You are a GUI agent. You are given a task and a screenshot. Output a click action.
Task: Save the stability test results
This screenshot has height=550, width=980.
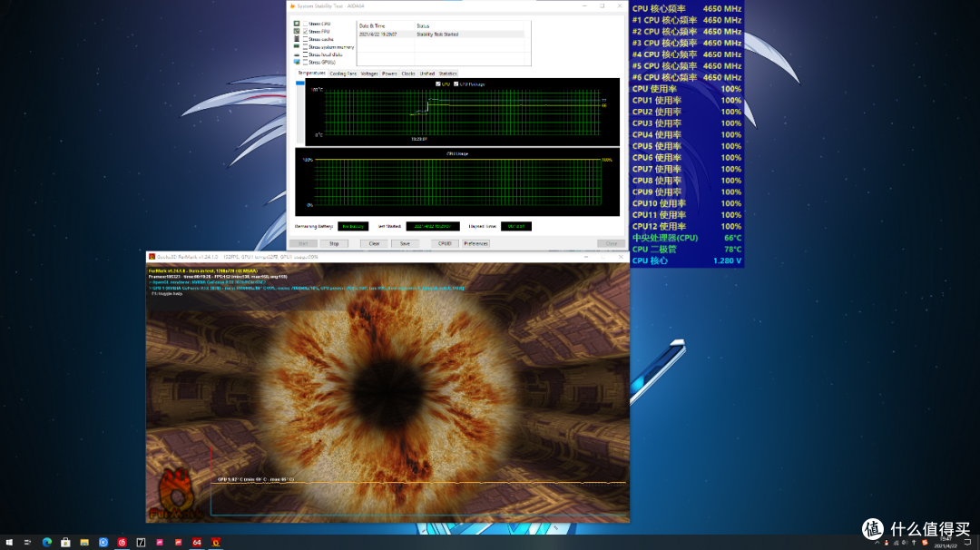coord(405,244)
